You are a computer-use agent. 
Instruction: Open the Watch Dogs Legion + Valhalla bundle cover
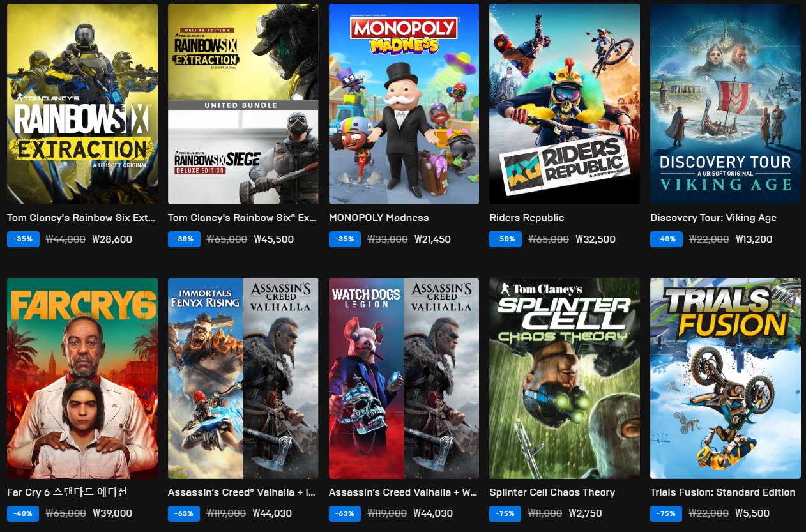tap(404, 379)
